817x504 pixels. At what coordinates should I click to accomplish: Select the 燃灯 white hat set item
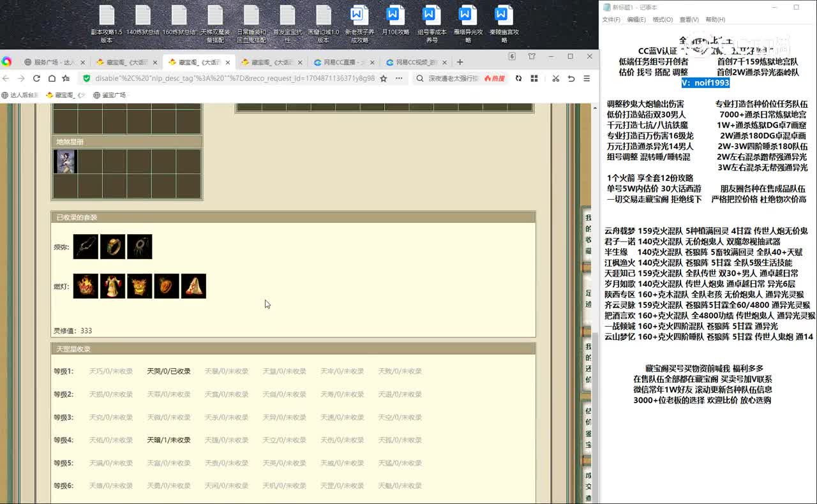[x=193, y=286]
